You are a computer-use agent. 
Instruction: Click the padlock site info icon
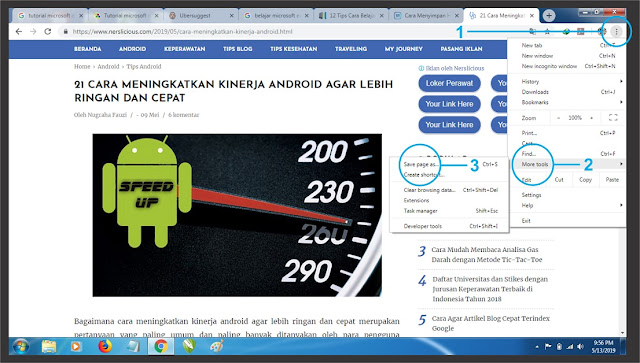click(65, 31)
